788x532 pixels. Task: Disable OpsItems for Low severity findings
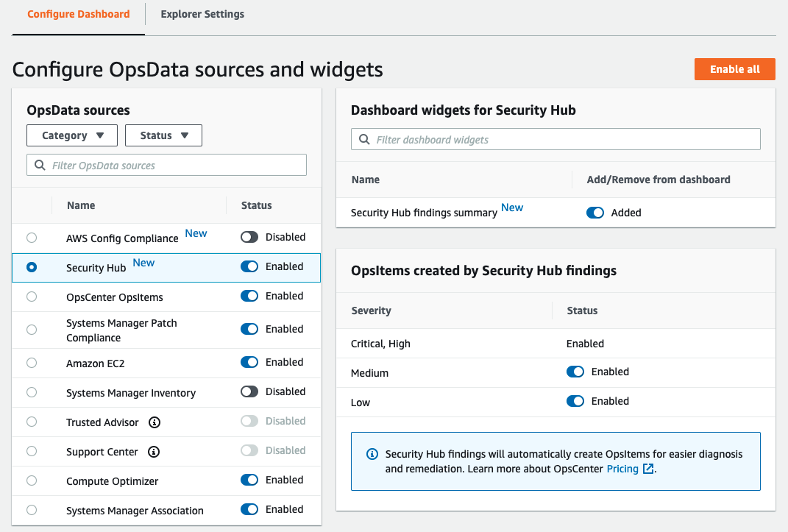click(x=575, y=401)
